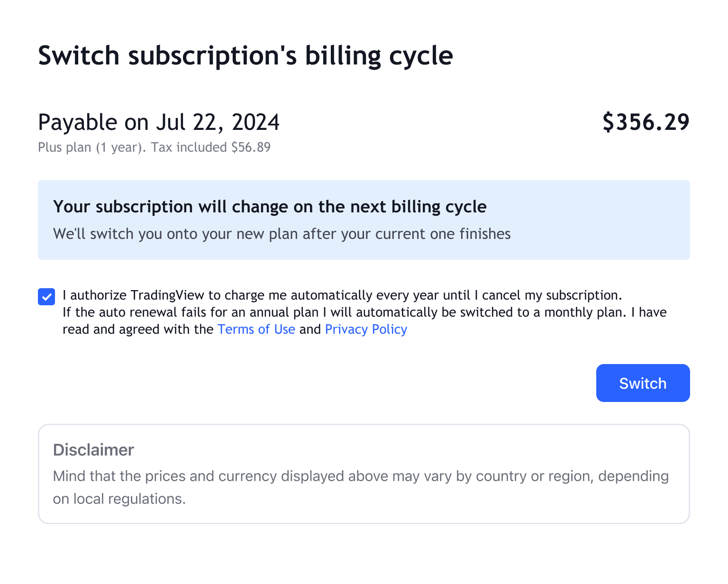Click the "We'll switch you onto" banner message

pos(282,234)
